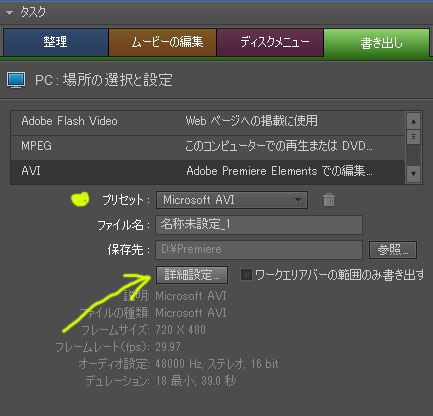Click the 720 X 480 frame size value
433x416 pixels.
[180, 330]
